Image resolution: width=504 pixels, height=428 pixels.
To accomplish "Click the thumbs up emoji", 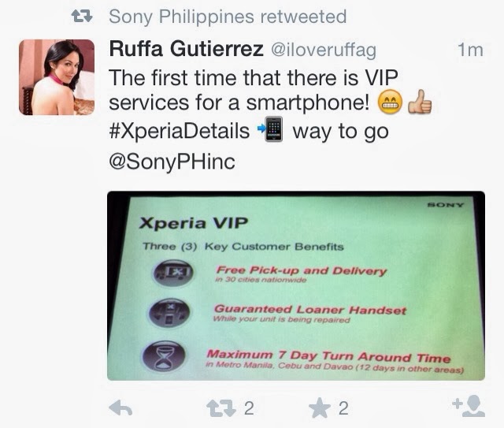I will pyautogui.click(x=420, y=102).
